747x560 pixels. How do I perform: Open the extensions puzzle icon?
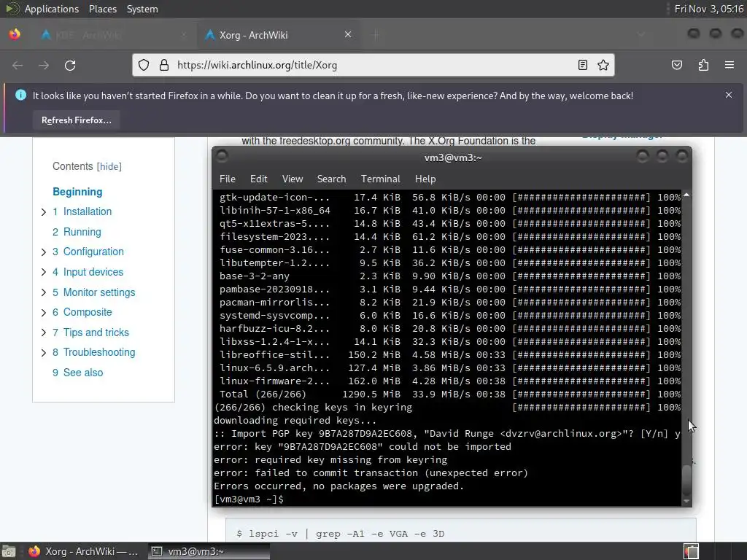tap(703, 65)
